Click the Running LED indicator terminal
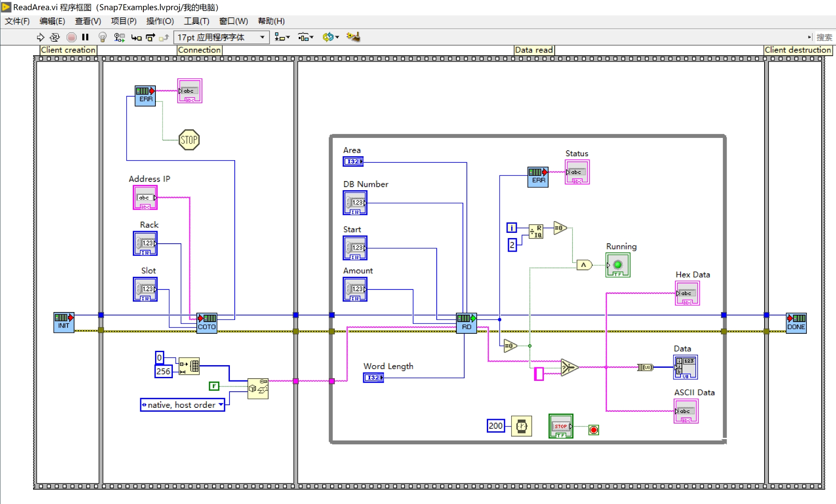 click(x=617, y=265)
